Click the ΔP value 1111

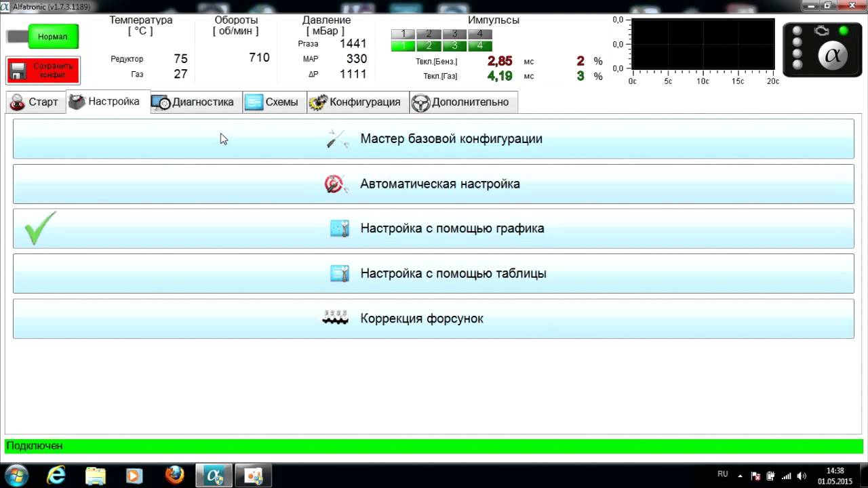coord(353,74)
